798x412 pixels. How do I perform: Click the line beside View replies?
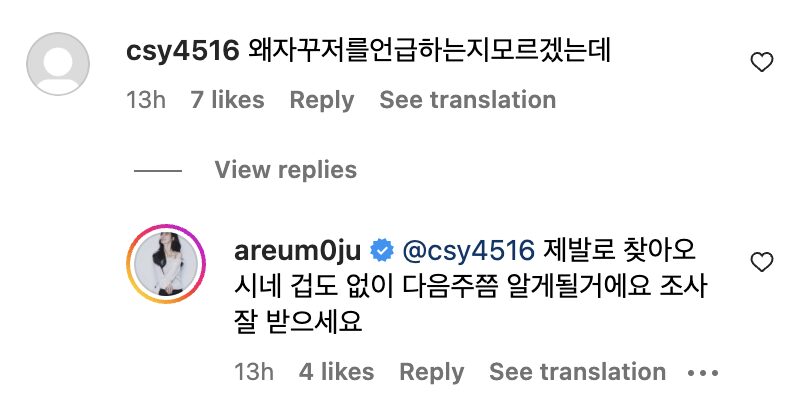coord(158,171)
